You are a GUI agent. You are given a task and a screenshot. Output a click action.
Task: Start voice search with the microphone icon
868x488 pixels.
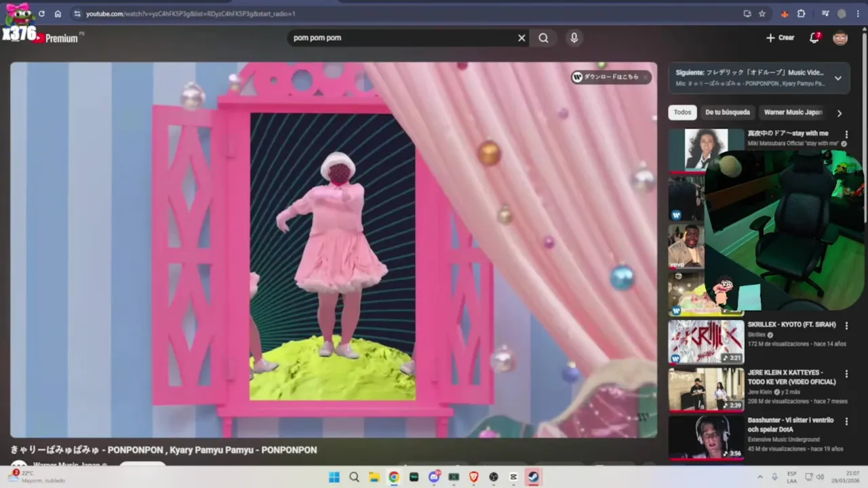pos(574,38)
